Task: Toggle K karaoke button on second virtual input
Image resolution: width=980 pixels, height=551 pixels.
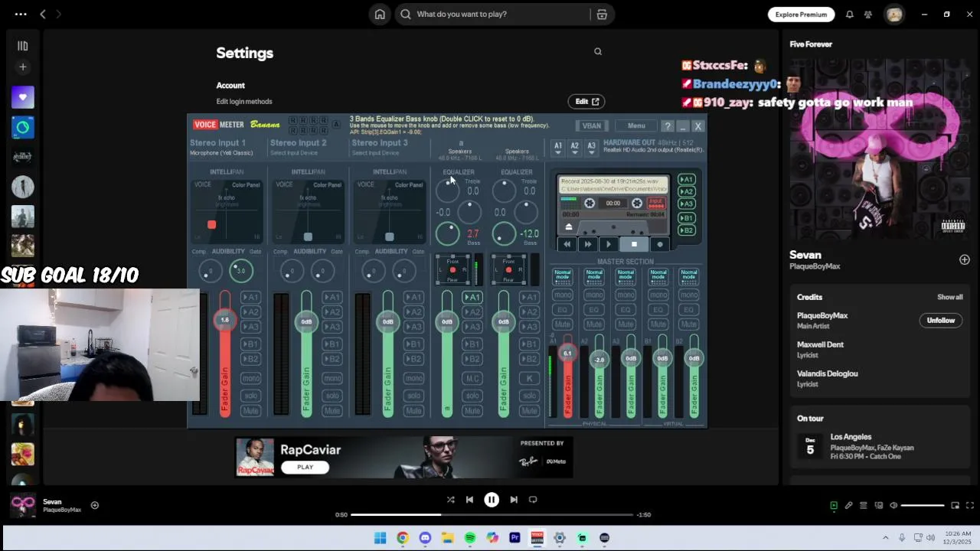Action: [x=529, y=378]
